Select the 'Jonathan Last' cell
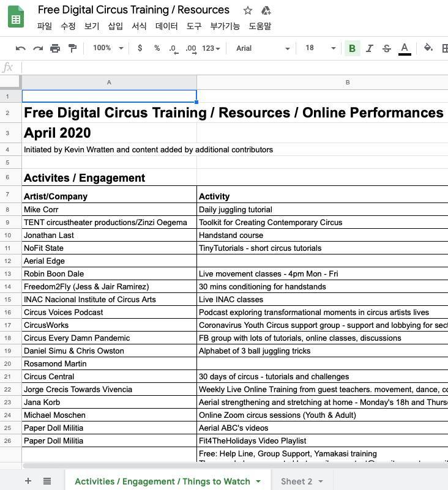 click(109, 235)
